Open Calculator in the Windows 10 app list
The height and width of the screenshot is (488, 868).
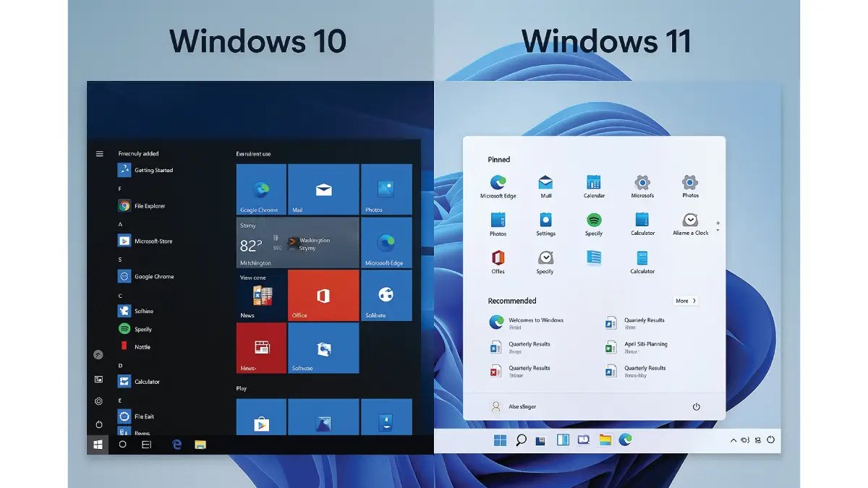[x=139, y=381]
